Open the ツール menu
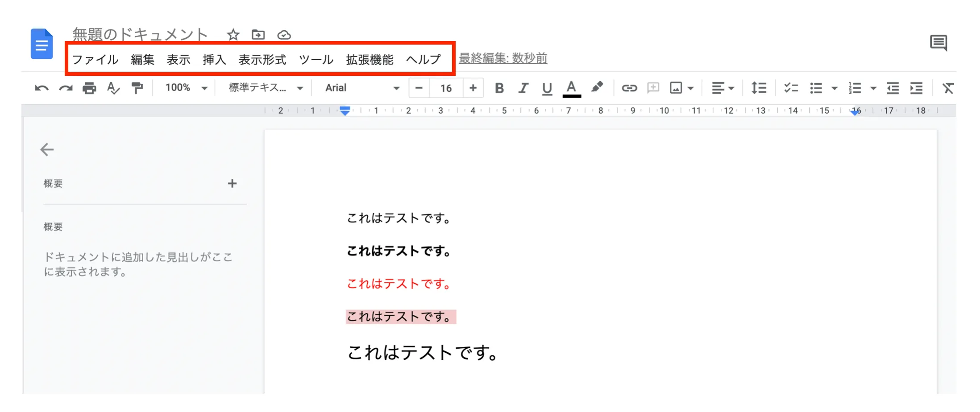Image resolution: width=980 pixels, height=412 pixels. coord(316,59)
